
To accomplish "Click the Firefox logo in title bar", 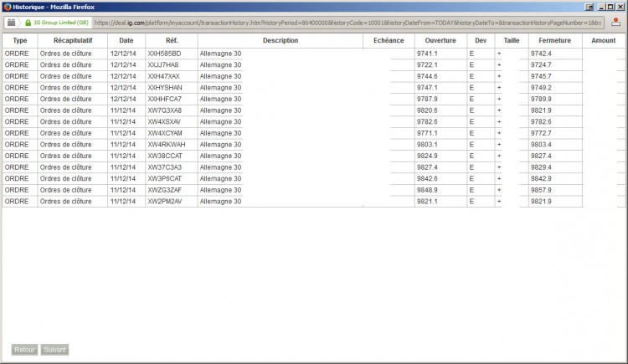I will pyautogui.click(x=7, y=7).
